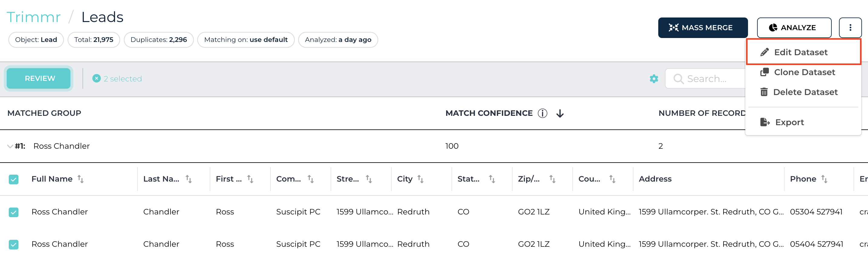
Task: Click into the Search field
Action: 706,79
